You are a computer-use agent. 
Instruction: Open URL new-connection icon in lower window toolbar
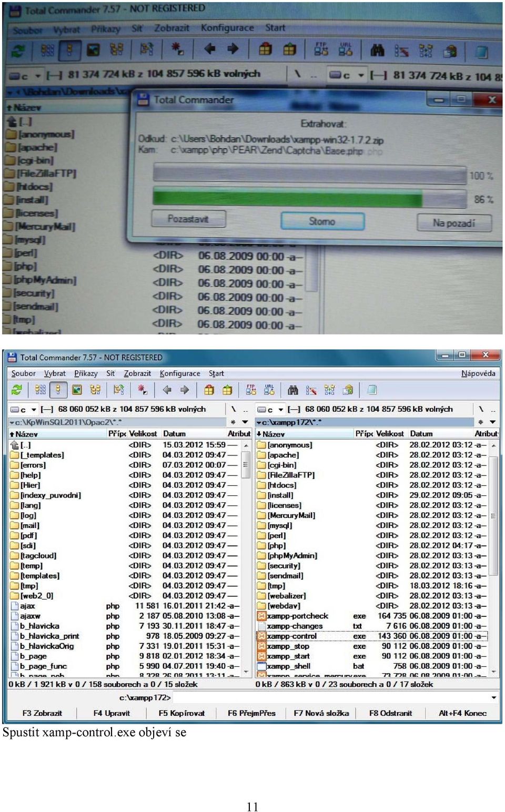[x=269, y=390]
